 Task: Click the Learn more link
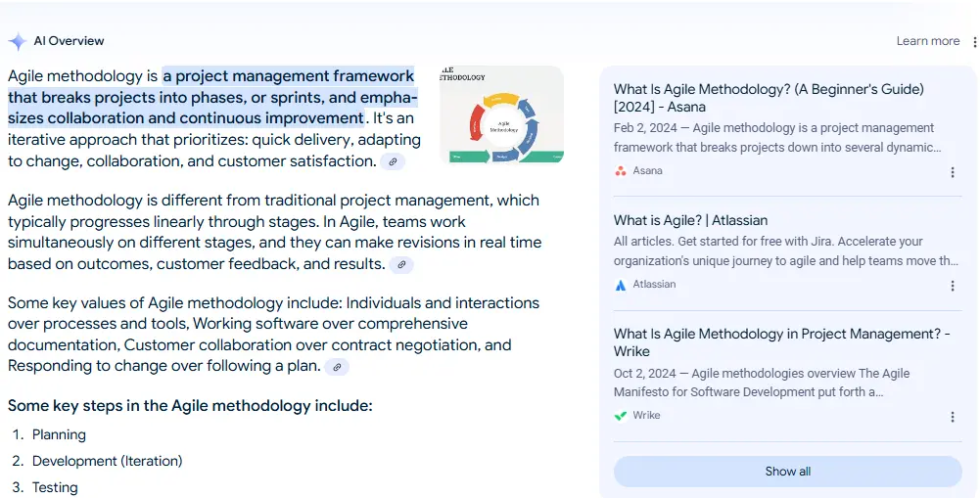927,41
